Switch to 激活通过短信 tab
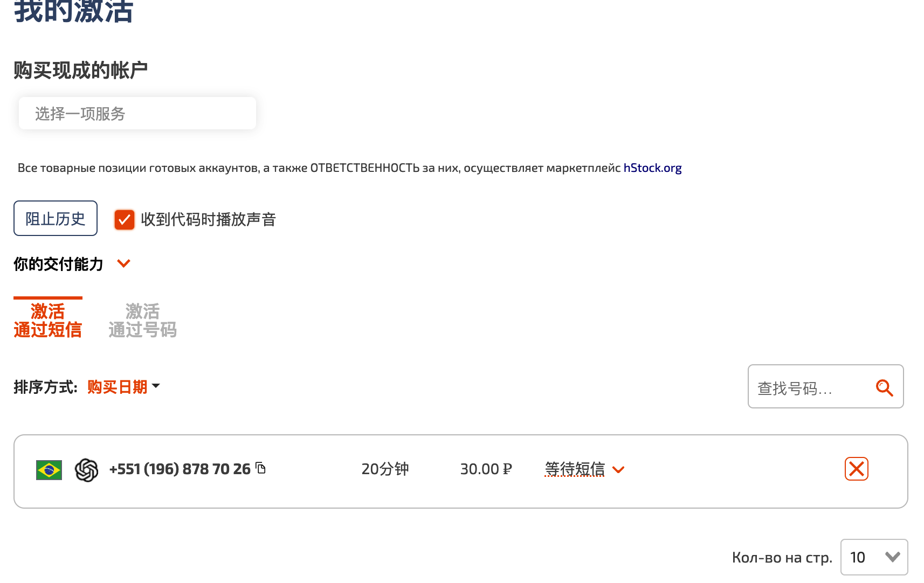The image size is (924, 583). (48, 320)
